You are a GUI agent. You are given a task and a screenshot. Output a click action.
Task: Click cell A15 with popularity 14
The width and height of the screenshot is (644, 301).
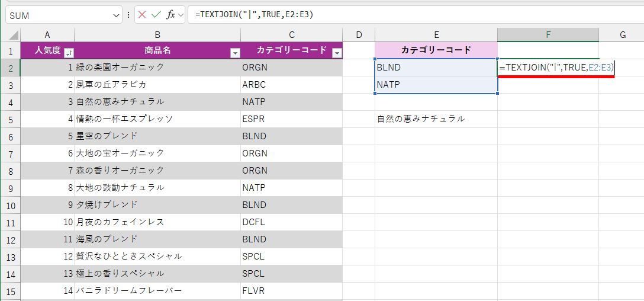point(47,291)
